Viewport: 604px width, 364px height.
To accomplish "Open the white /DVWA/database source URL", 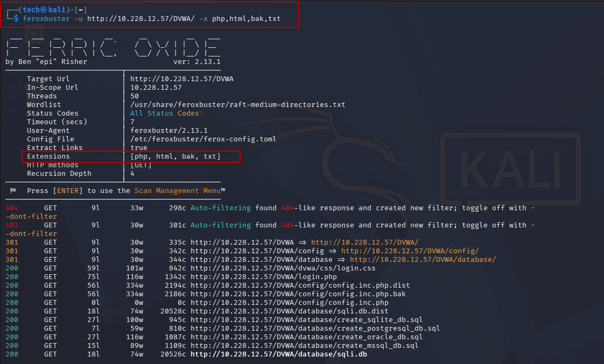I will [262, 259].
